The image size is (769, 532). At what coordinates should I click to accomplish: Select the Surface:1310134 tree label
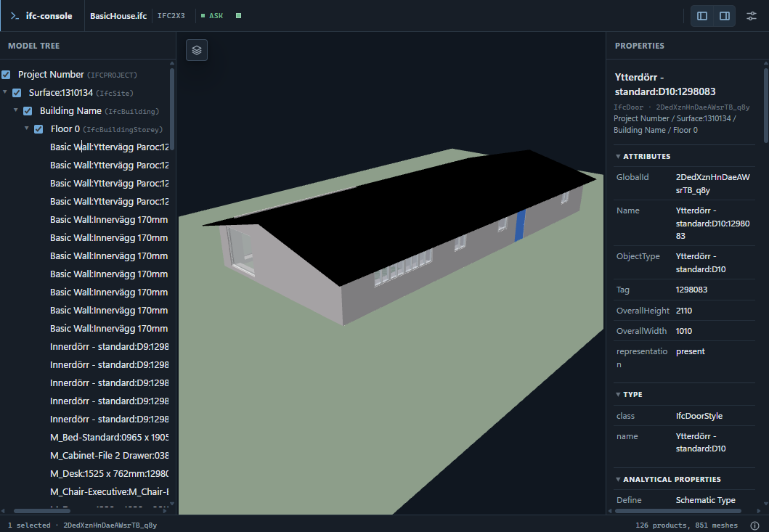pos(61,93)
